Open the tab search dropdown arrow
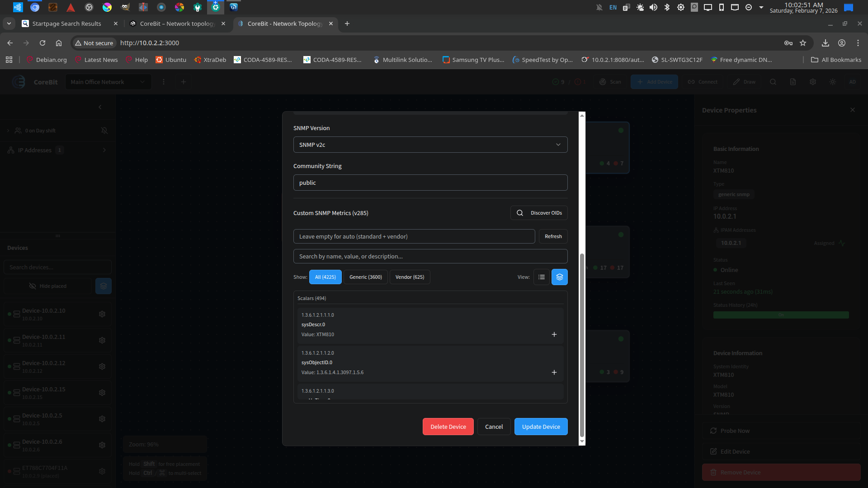 coord(9,23)
